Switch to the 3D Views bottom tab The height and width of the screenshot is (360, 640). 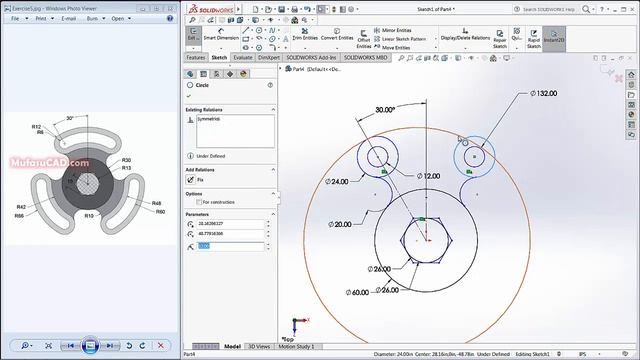pyautogui.click(x=259, y=346)
